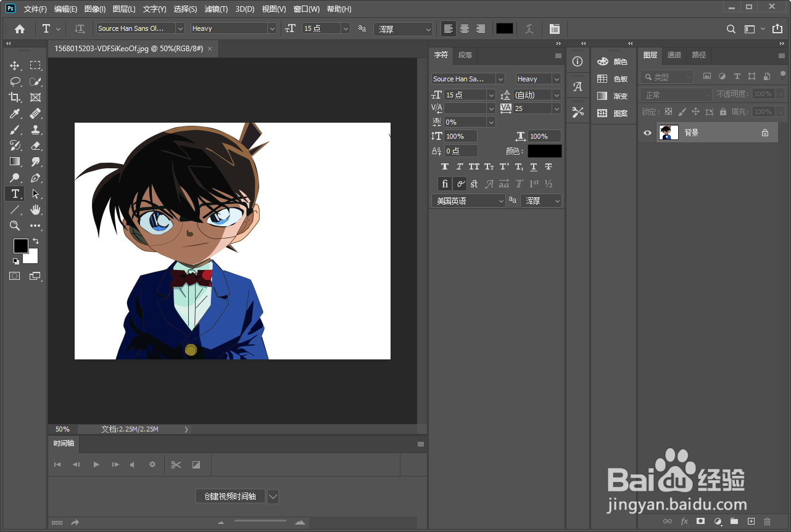Select the Lasso tool
This screenshot has width=791, height=532.
coord(15,81)
